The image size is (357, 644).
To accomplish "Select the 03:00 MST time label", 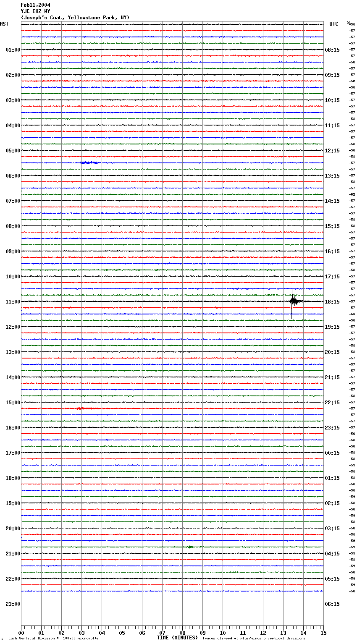I will pyautogui.click(x=13, y=100).
